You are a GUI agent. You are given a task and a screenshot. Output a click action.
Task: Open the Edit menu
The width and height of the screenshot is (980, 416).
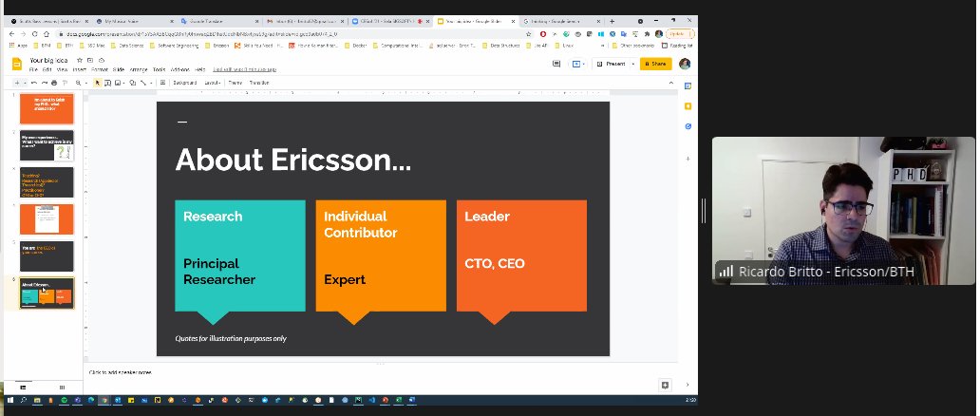(47, 69)
